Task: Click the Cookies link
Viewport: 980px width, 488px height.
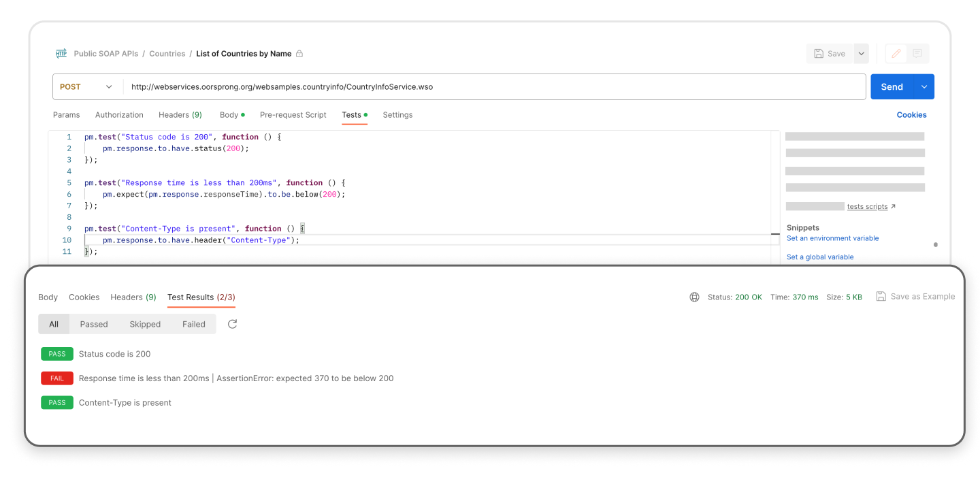Action: pos(911,115)
